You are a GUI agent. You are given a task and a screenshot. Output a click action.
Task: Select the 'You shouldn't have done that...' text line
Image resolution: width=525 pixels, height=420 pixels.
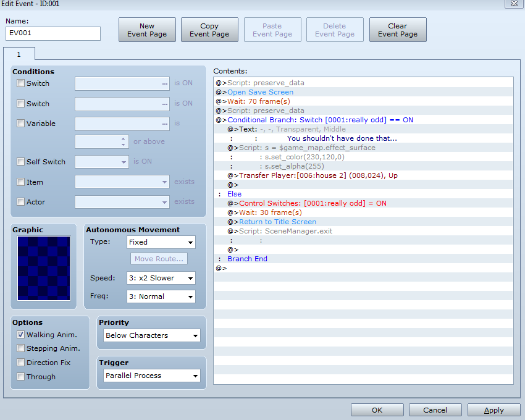[363, 138]
